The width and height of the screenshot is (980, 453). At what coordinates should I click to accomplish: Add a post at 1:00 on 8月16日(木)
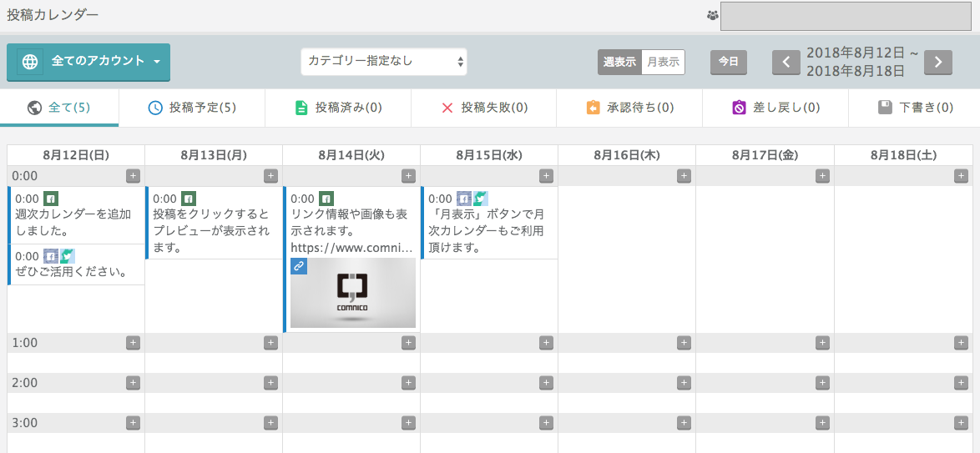click(684, 342)
